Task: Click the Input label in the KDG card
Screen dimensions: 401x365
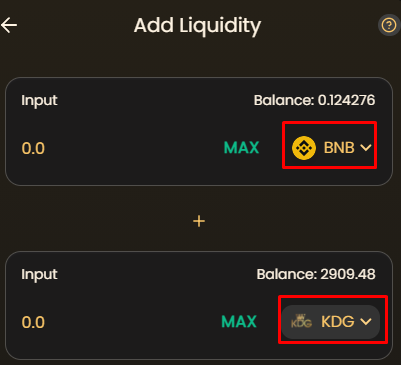Action: [x=39, y=275]
